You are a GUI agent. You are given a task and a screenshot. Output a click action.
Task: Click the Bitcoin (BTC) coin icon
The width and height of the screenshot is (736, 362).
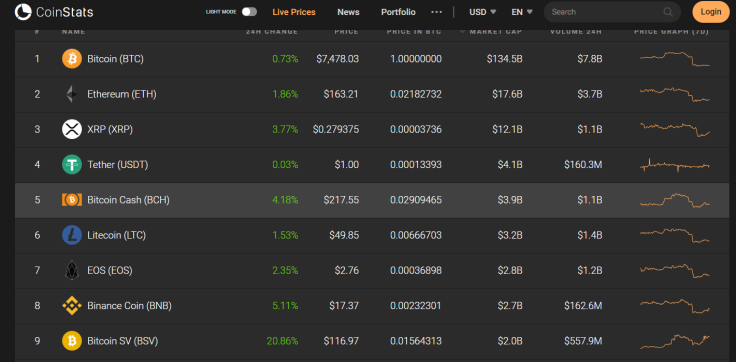coord(72,59)
